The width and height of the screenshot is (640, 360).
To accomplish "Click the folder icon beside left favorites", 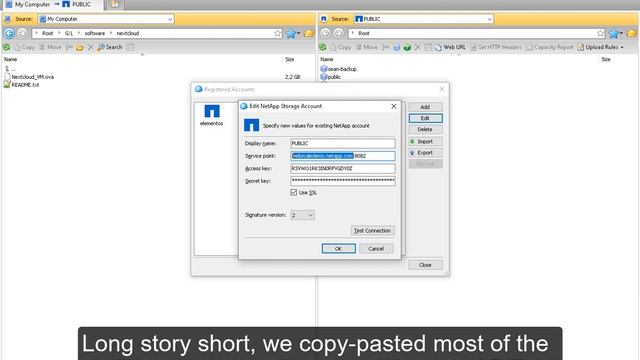I will point(309,33).
